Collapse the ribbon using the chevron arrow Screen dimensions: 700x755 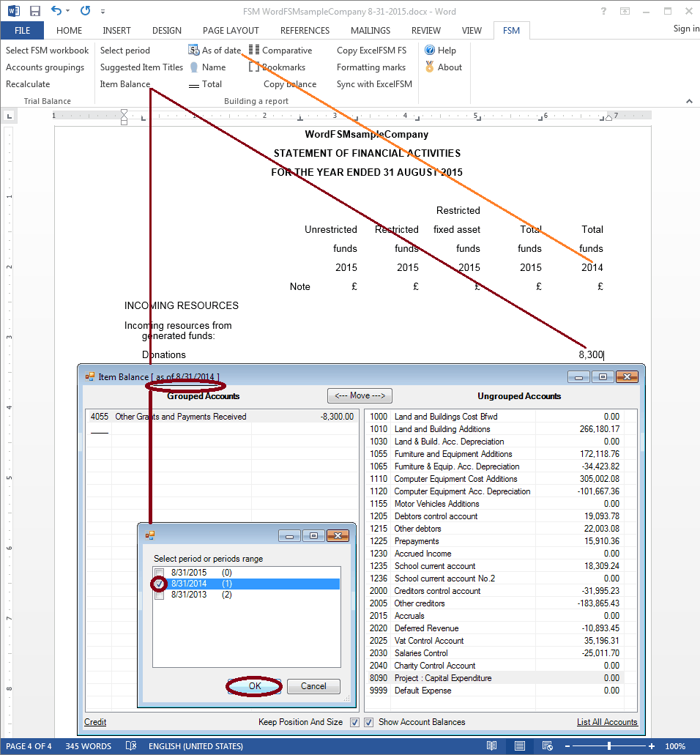point(689,101)
